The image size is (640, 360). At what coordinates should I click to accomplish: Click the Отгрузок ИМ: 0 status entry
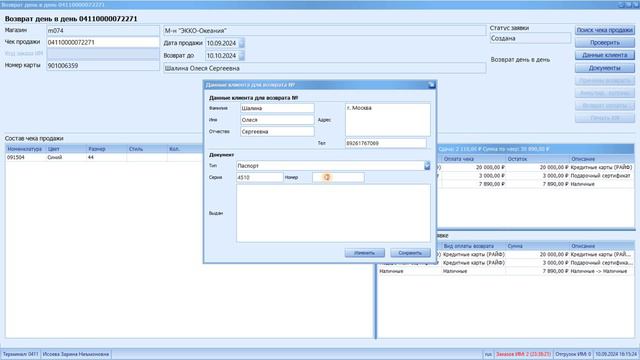573,354
